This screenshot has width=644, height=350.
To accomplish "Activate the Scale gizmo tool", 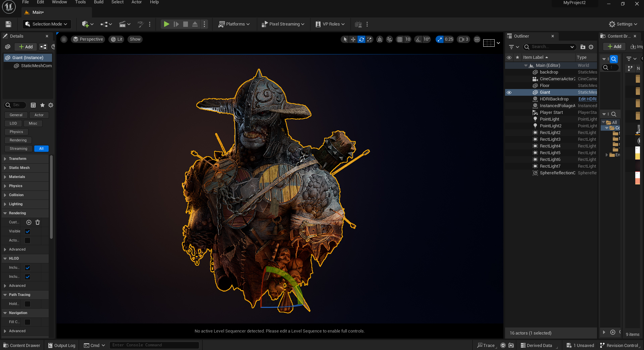I will 369,39.
